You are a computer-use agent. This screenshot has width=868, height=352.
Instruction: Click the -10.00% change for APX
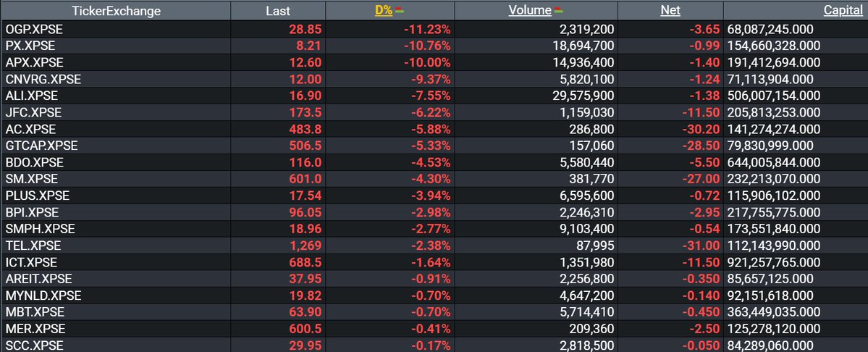[x=427, y=62]
